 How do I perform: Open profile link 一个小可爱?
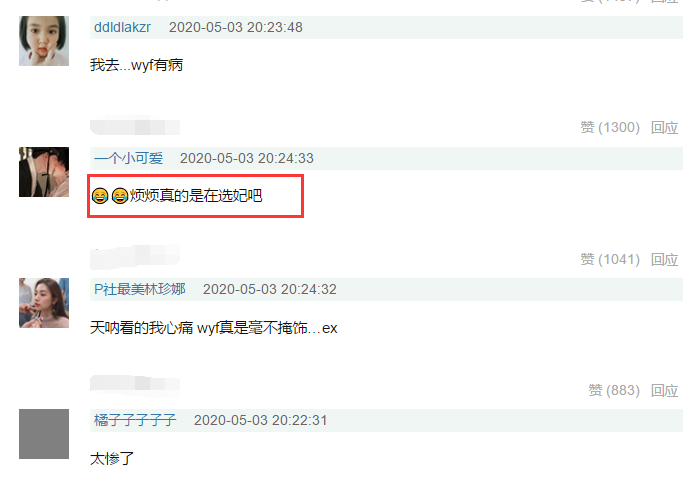(x=128, y=158)
